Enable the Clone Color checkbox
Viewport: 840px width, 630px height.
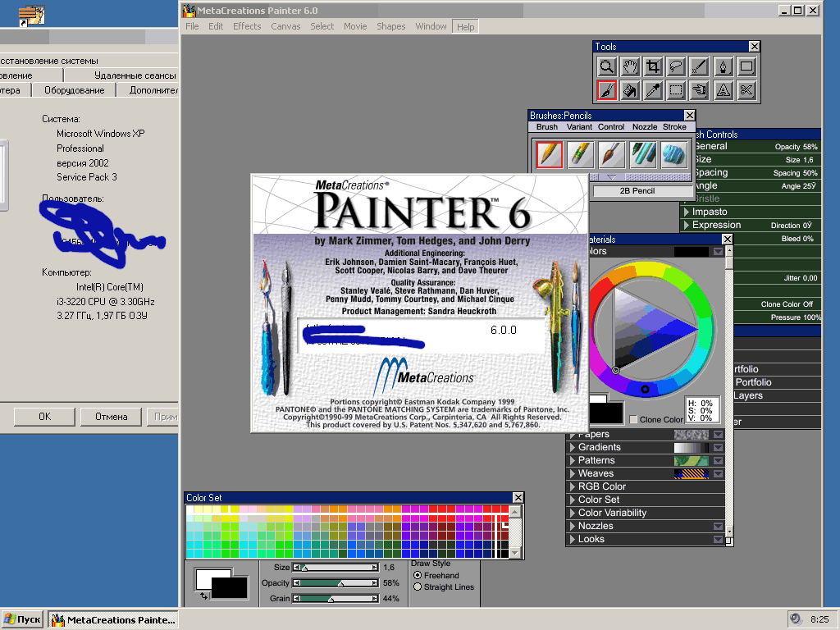click(x=633, y=419)
